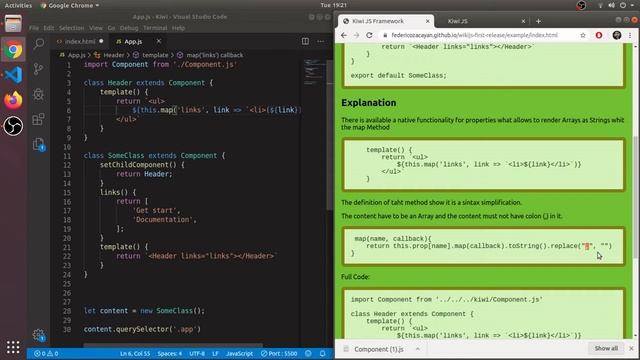640x360 pixels.
Task: Go forward in the Chrome browser
Action: pos(356,36)
